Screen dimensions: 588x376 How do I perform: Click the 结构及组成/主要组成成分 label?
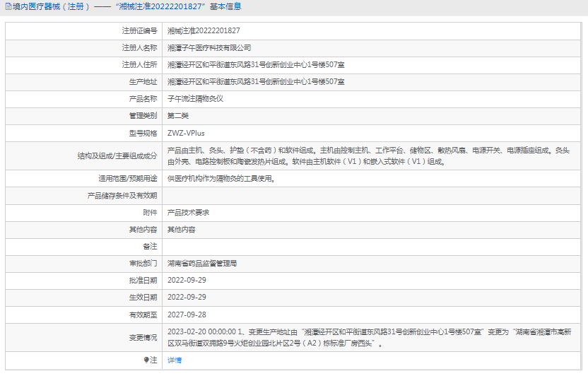point(117,156)
